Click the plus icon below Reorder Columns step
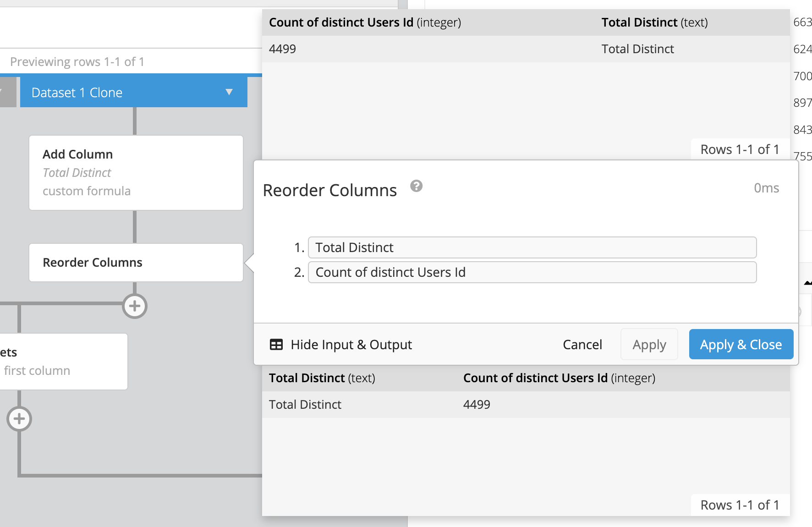Screen dimensions: 812x527 [135, 306]
